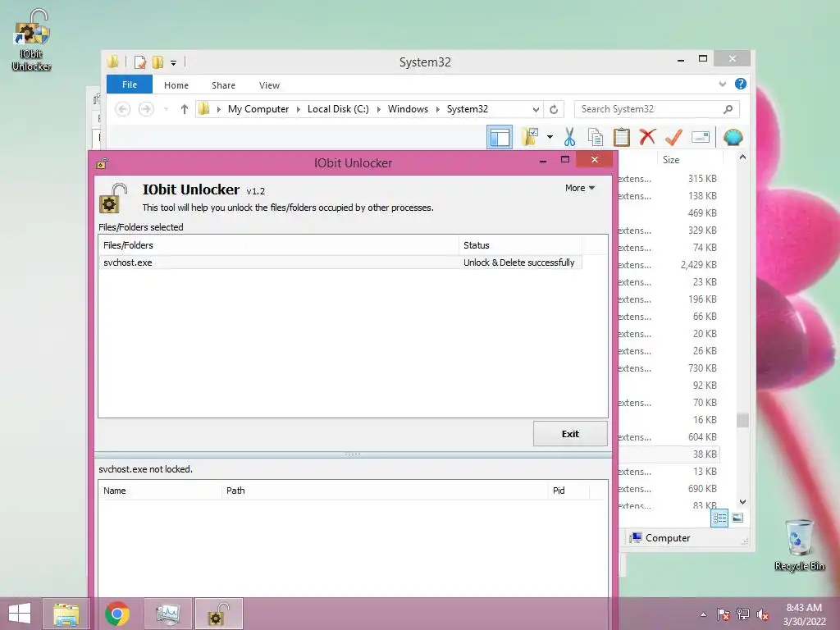Open Explorer Help via the question-mark icon

(x=741, y=84)
